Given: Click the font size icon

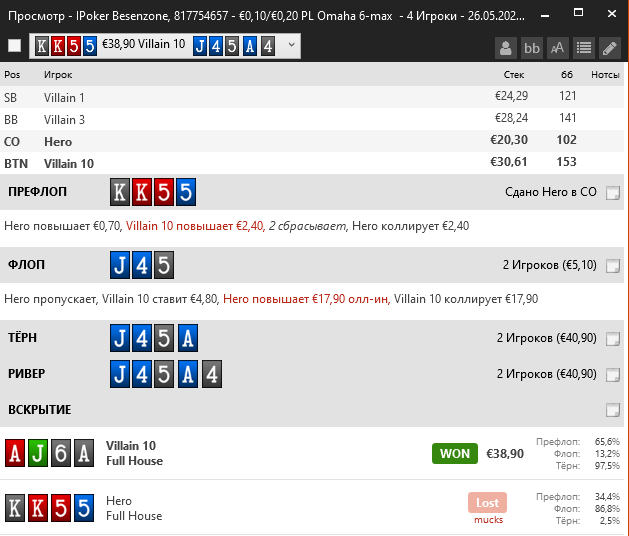Looking at the screenshot, I should coord(558,48).
